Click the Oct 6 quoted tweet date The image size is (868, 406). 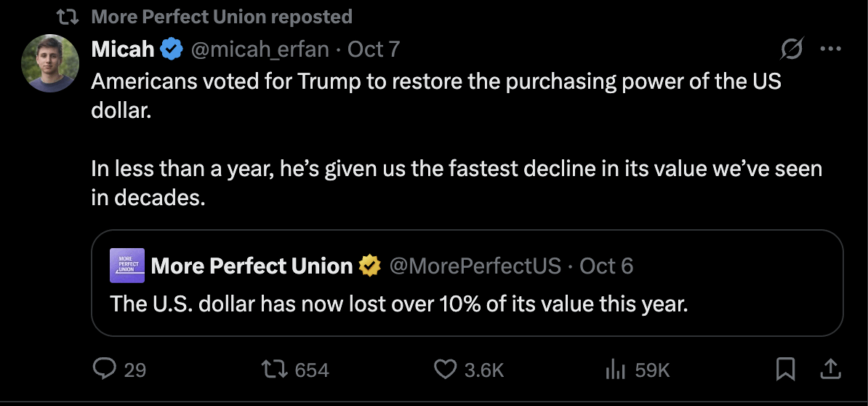[x=606, y=266]
